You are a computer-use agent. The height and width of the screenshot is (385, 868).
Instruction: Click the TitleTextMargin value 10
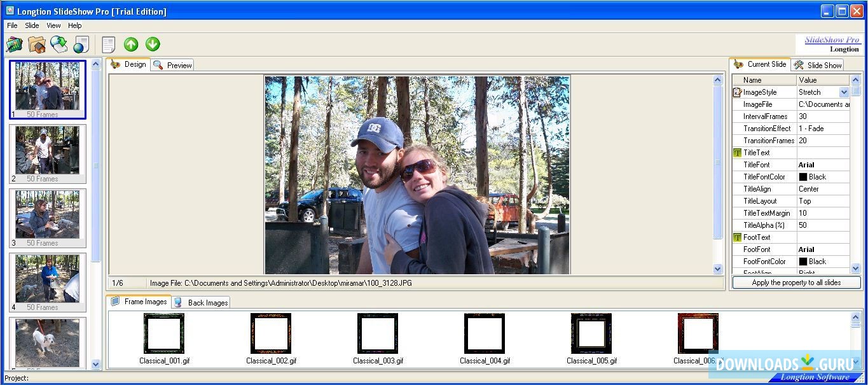click(x=823, y=213)
